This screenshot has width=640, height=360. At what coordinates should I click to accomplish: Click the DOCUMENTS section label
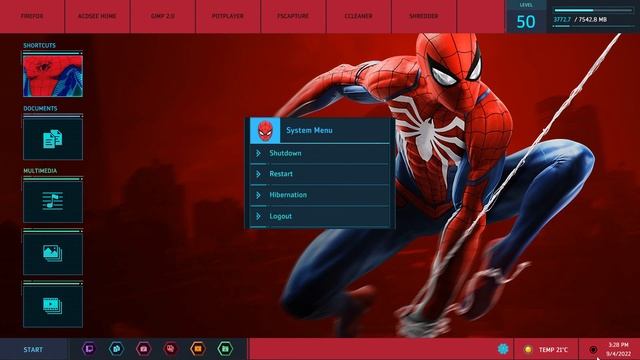click(40, 109)
